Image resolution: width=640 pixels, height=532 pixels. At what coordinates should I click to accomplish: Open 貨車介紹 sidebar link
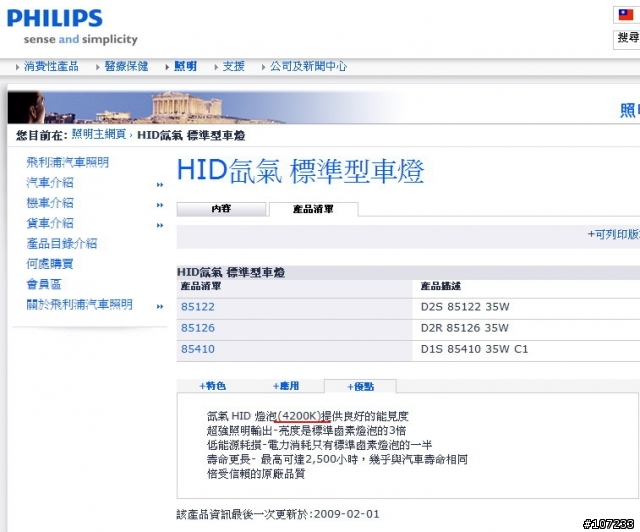pyautogui.click(x=50, y=223)
